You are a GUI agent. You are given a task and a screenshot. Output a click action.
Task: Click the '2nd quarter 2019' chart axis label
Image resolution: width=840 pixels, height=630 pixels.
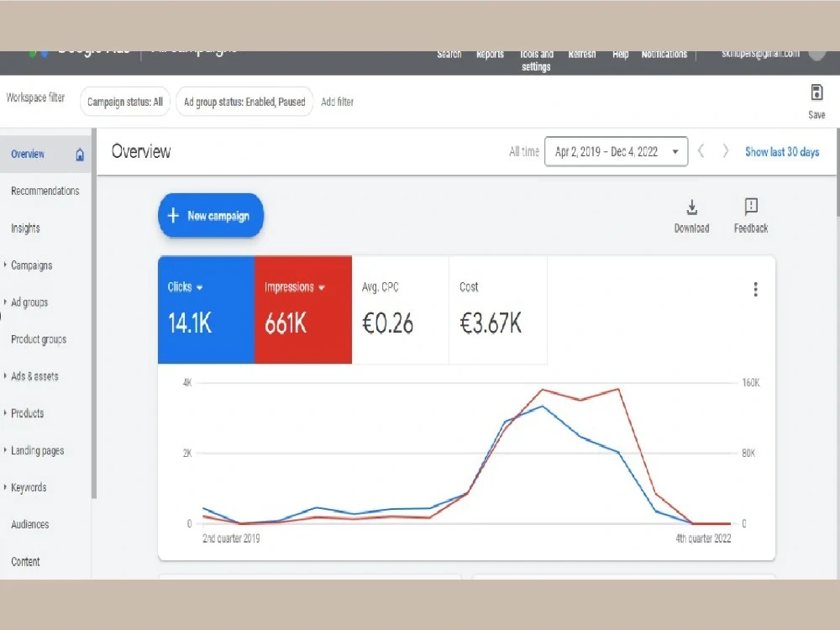(x=231, y=538)
